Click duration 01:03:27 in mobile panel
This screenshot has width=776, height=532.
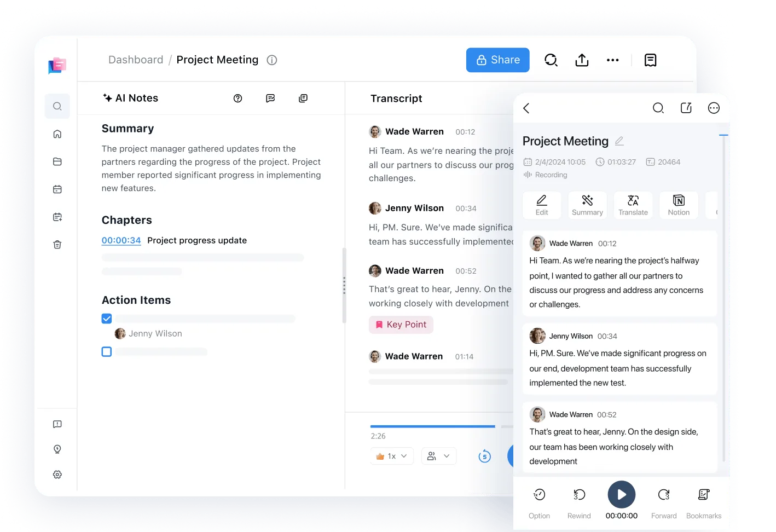pos(616,162)
